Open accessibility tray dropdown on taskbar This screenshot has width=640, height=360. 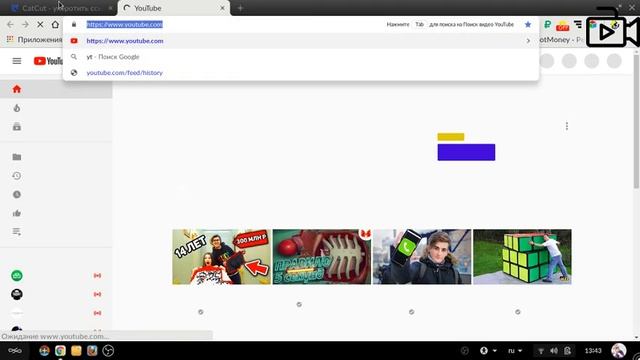click(488, 351)
